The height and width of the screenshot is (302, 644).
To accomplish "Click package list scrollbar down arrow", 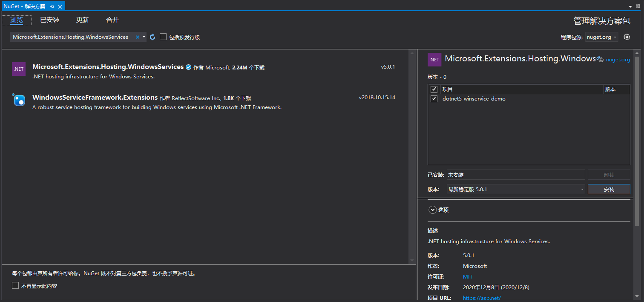I will (412, 260).
